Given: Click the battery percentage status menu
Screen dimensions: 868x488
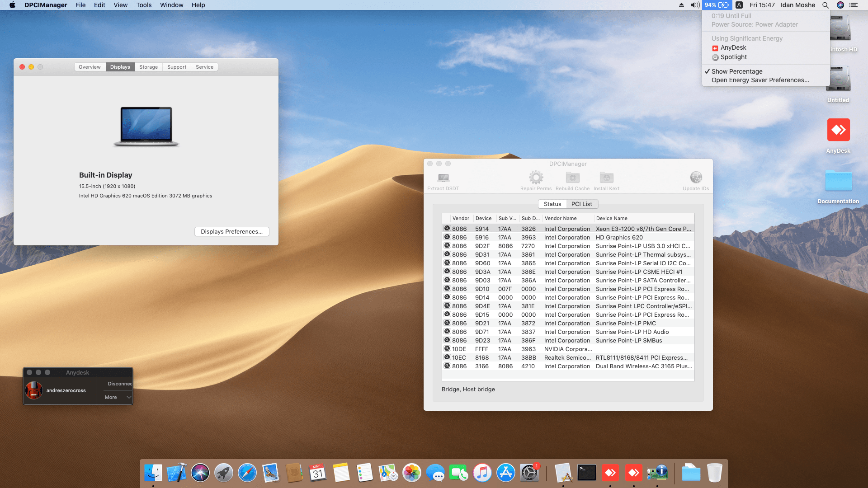Looking at the screenshot, I should (x=716, y=5).
